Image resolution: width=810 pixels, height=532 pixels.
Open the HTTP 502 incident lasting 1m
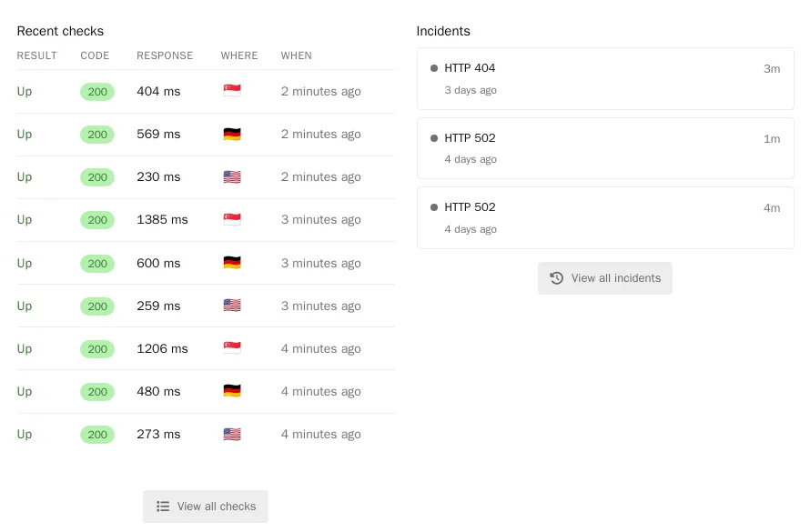(x=605, y=148)
